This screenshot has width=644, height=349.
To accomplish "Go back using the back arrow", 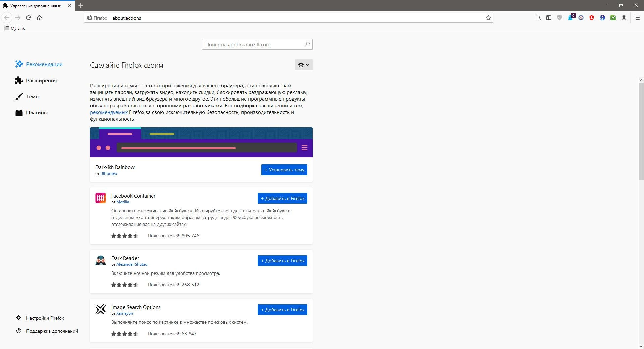I will pyautogui.click(x=7, y=18).
